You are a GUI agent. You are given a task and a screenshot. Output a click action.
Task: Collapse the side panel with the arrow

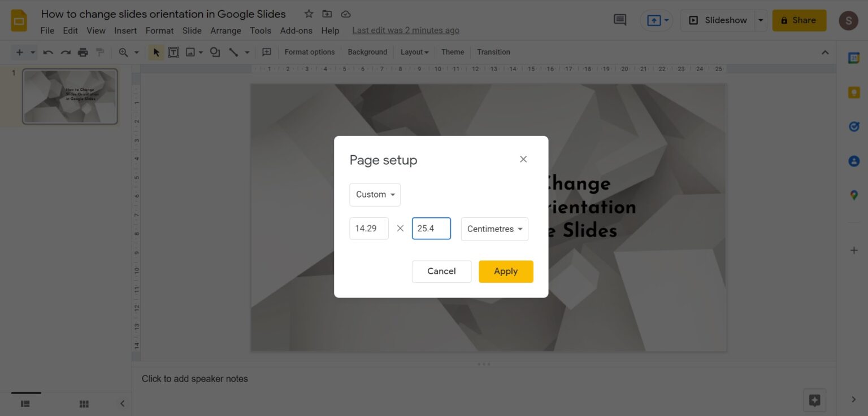tap(854, 400)
